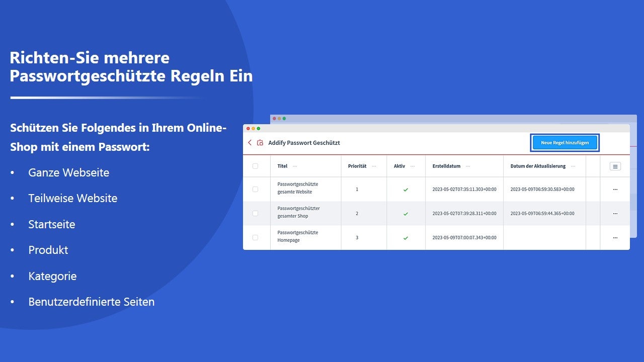
Task: Click creation date 2023-05-09T07:00:07.343+00:00
Action: (464, 238)
